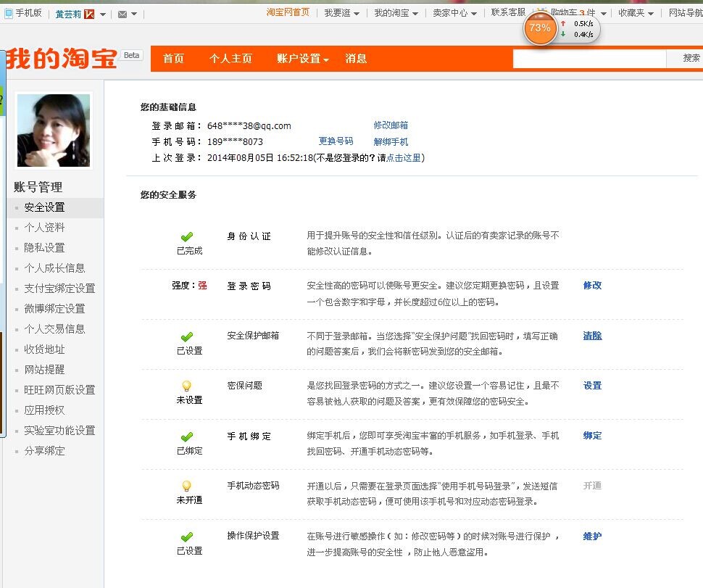Click the 73% speed monitor widget
The height and width of the screenshot is (588, 703).
pyautogui.click(x=540, y=28)
